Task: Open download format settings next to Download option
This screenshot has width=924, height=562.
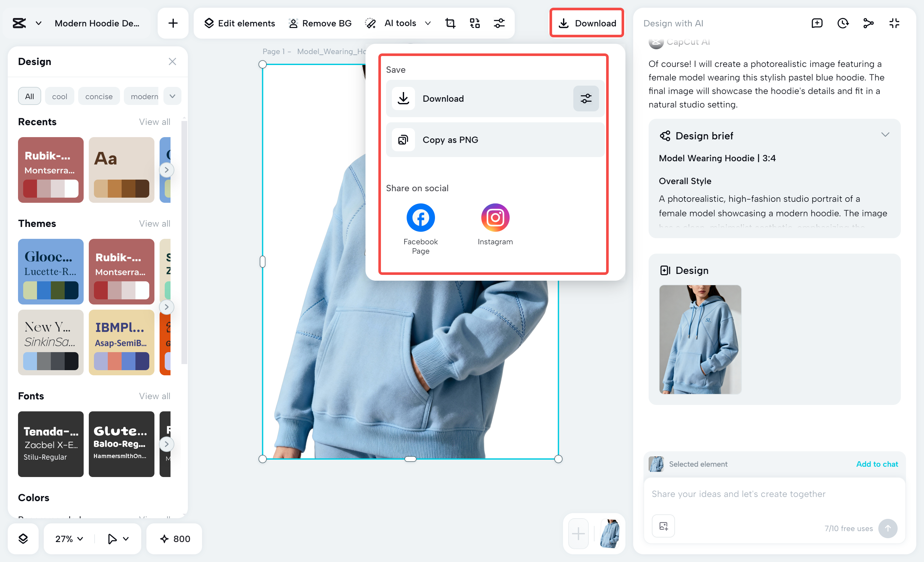Action: pos(586,99)
